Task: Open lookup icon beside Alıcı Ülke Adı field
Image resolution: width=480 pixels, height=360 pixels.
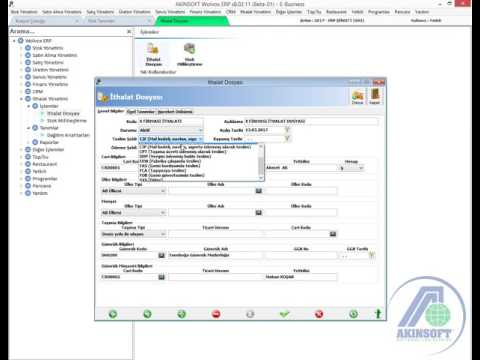Action: tap(259, 191)
